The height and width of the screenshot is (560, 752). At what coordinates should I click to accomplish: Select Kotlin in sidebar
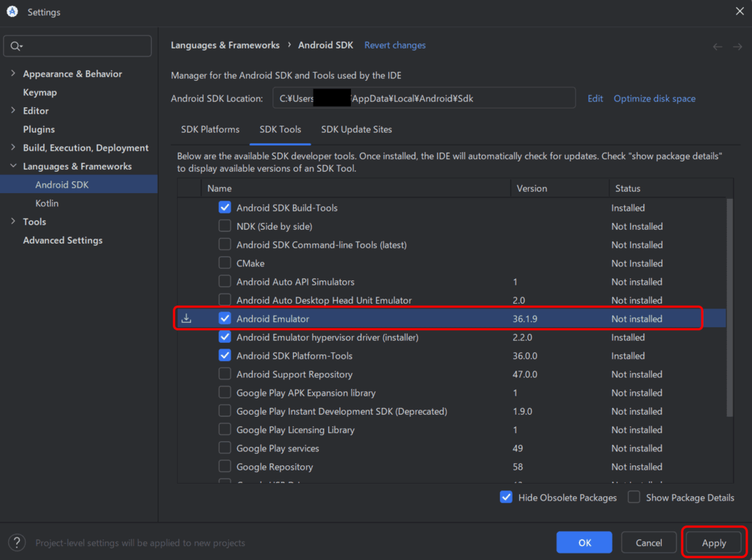pos(47,203)
